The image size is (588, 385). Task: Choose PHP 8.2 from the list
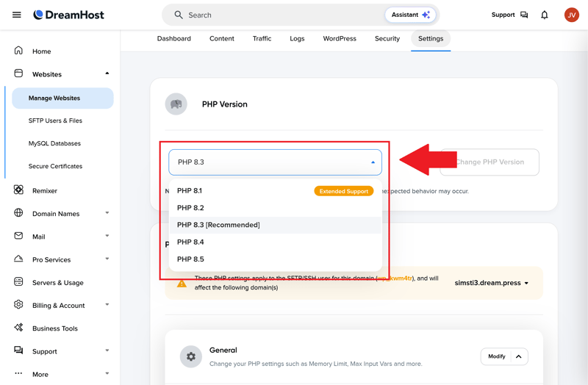[x=275, y=208]
